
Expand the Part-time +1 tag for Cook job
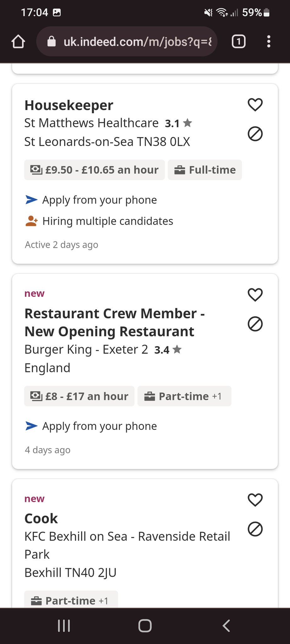coord(71,601)
